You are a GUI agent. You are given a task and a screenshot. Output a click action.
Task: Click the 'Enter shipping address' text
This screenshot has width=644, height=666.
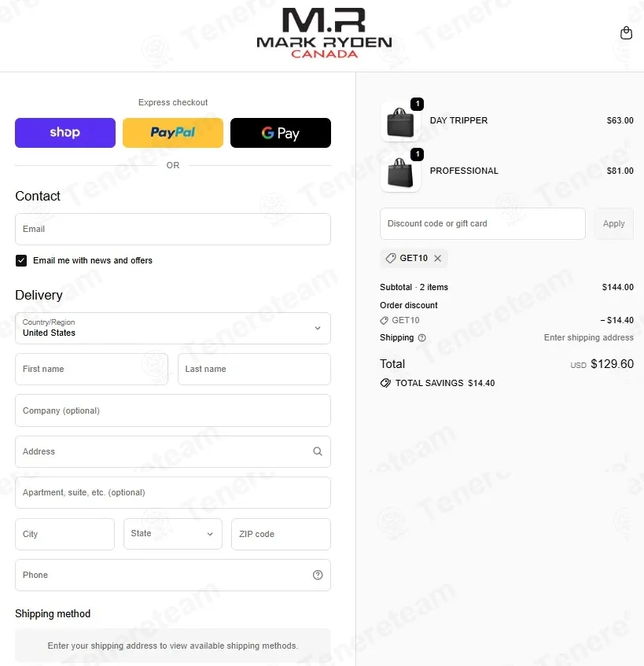pyautogui.click(x=588, y=337)
